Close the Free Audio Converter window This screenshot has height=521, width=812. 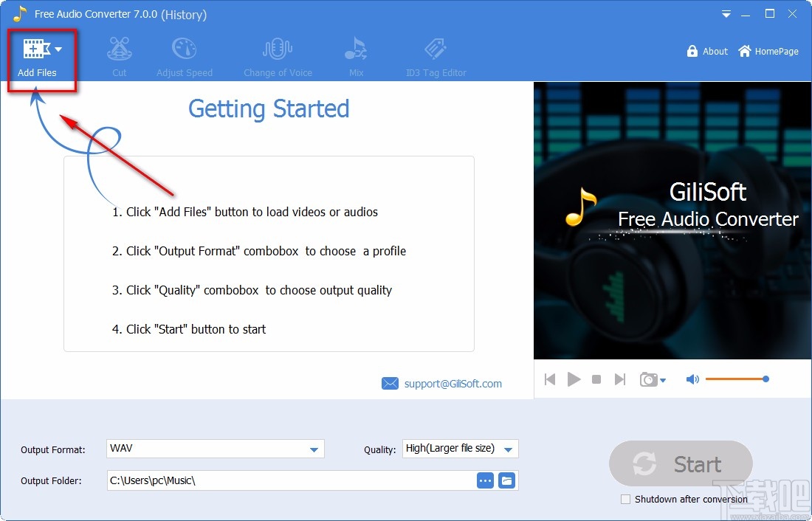coord(792,14)
